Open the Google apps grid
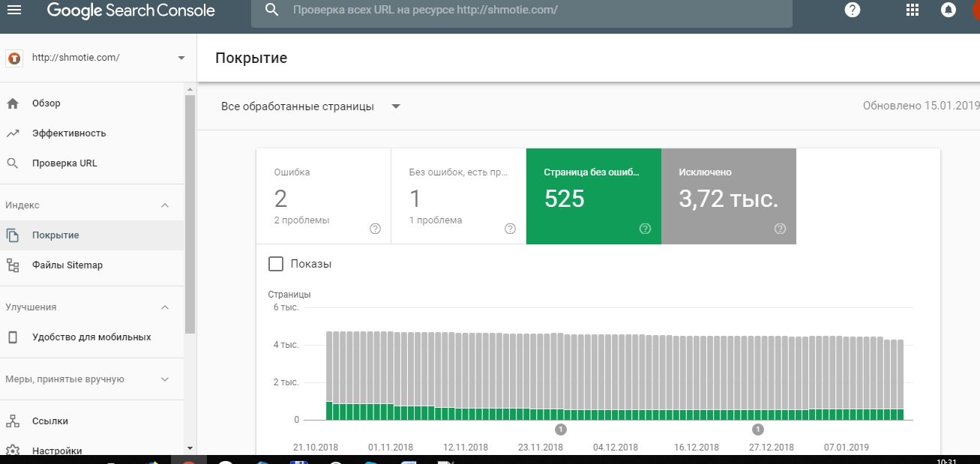980x464 pixels. coord(913,10)
